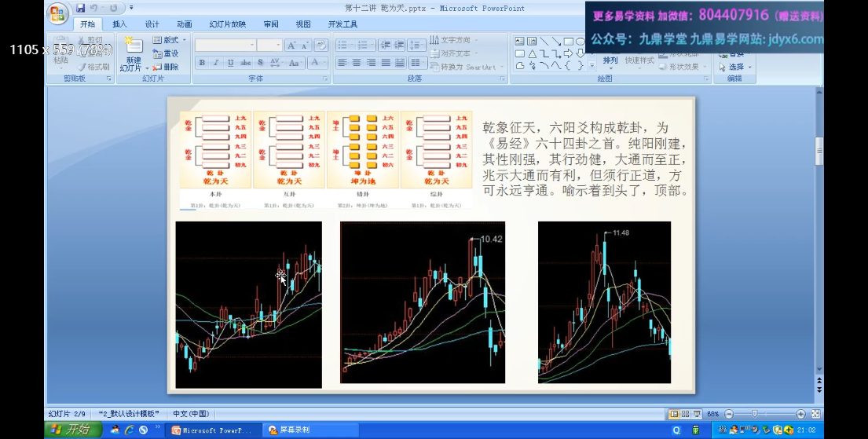Expand the Layout (版式) dropdown
Screen dimensions: 868x439
[x=167, y=39]
